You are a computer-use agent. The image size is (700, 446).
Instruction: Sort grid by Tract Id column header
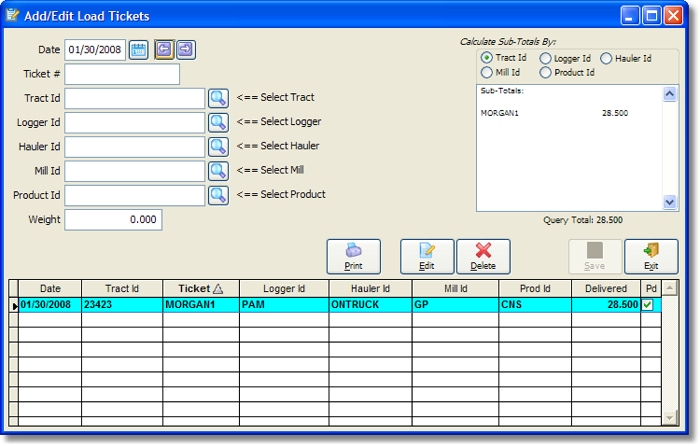(122, 288)
